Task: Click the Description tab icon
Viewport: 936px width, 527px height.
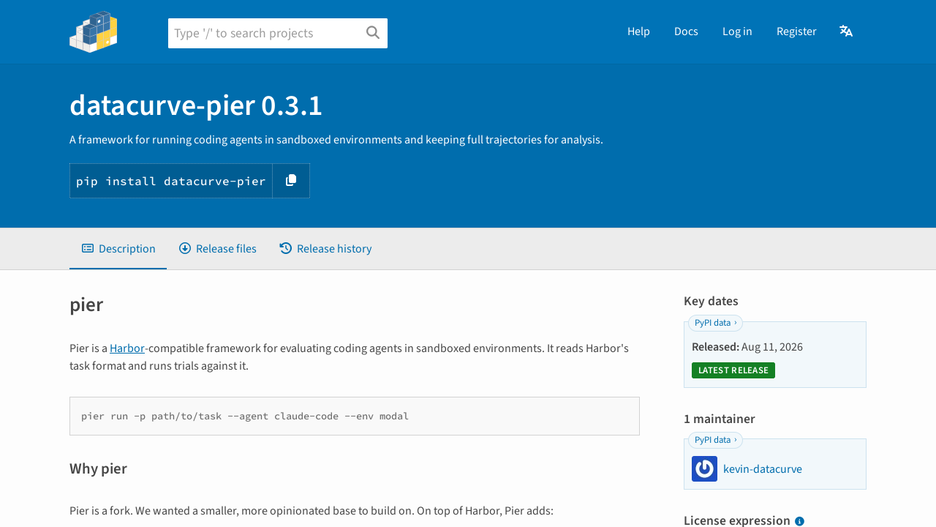Action: [88, 248]
